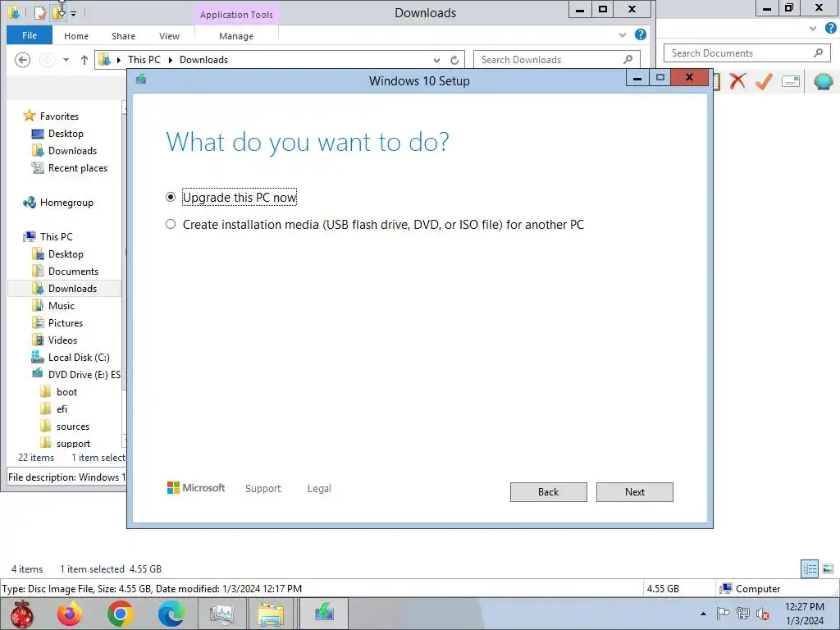
Task: Open Videos folder in navigation pane
Action: click(62, 340)
